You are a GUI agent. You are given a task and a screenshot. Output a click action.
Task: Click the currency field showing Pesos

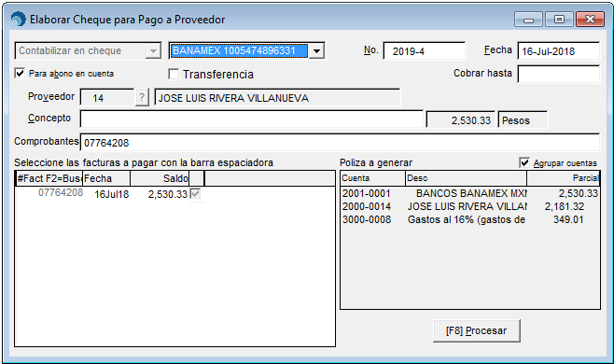[x=523, y=119]
